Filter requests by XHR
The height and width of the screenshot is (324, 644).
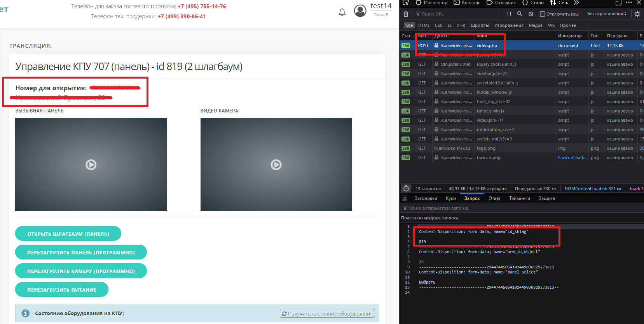461,25
